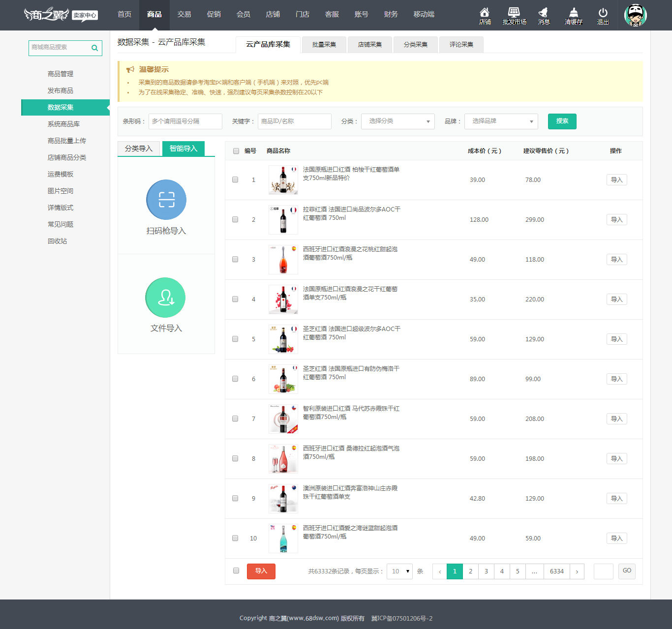Open thumbnail of 浪漫之花干红葡萄 product
The width and height of the screenshot is (672, 629).
coord(283,300)
